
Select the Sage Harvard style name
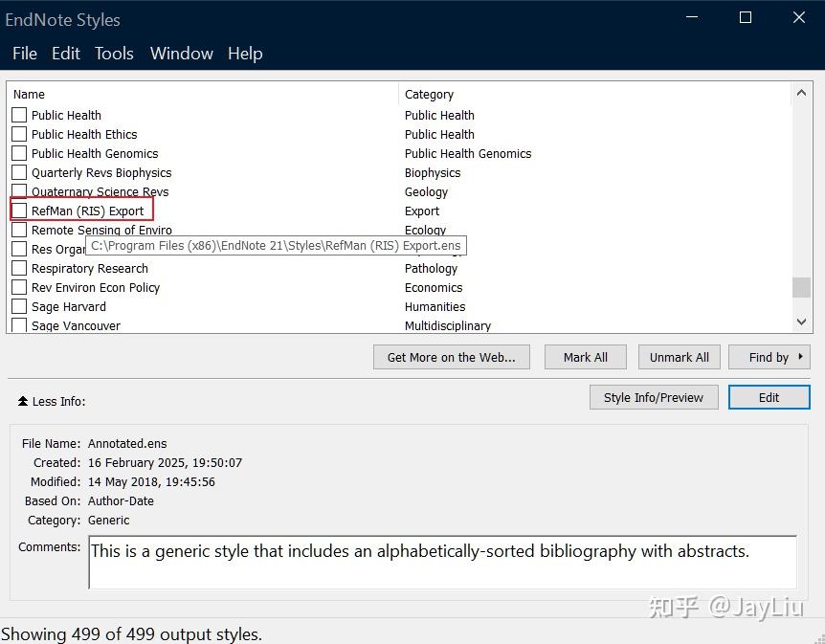tap(68, 307)
